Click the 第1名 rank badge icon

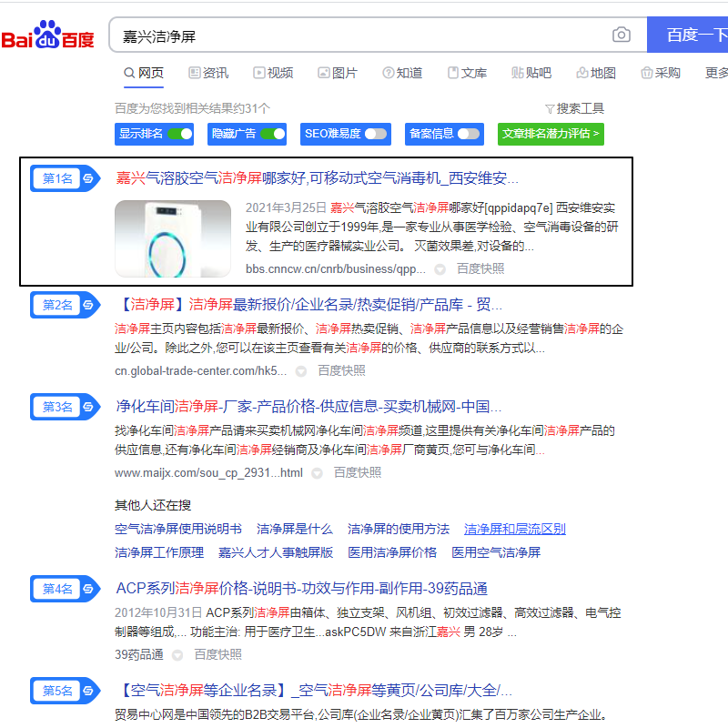[65, 178]
